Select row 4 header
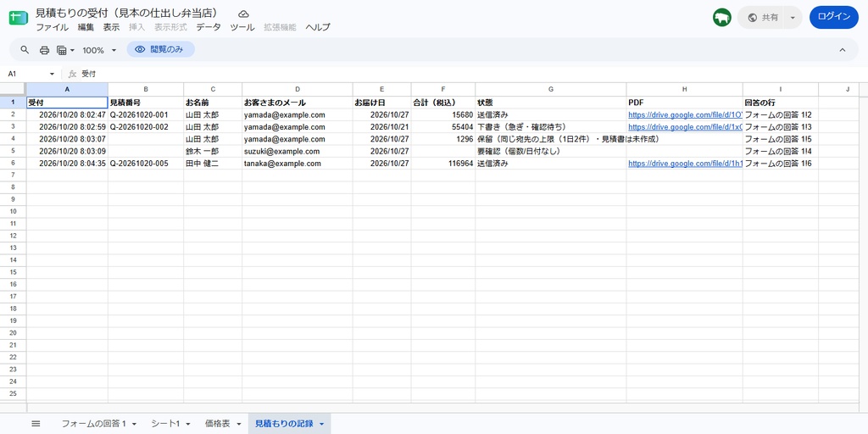The width and height of the screenshot is (868, 434). click(x=13, y=139)
